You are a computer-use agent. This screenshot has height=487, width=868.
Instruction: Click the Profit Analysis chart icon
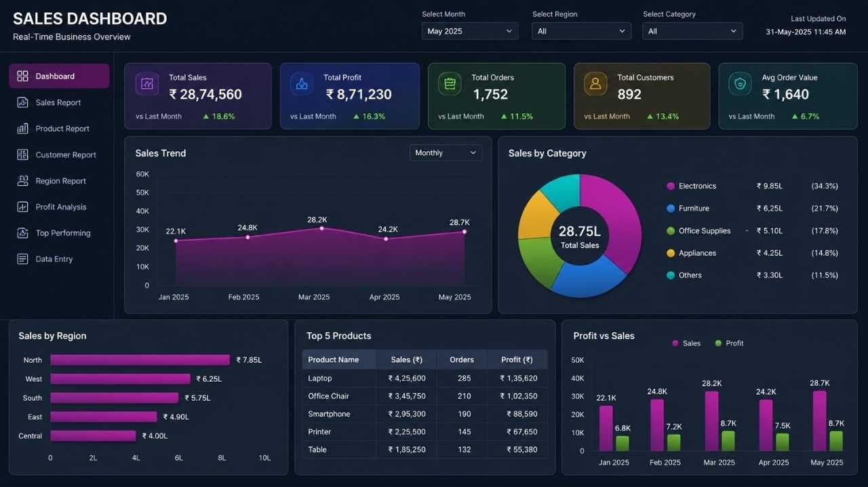click(22, 207)
